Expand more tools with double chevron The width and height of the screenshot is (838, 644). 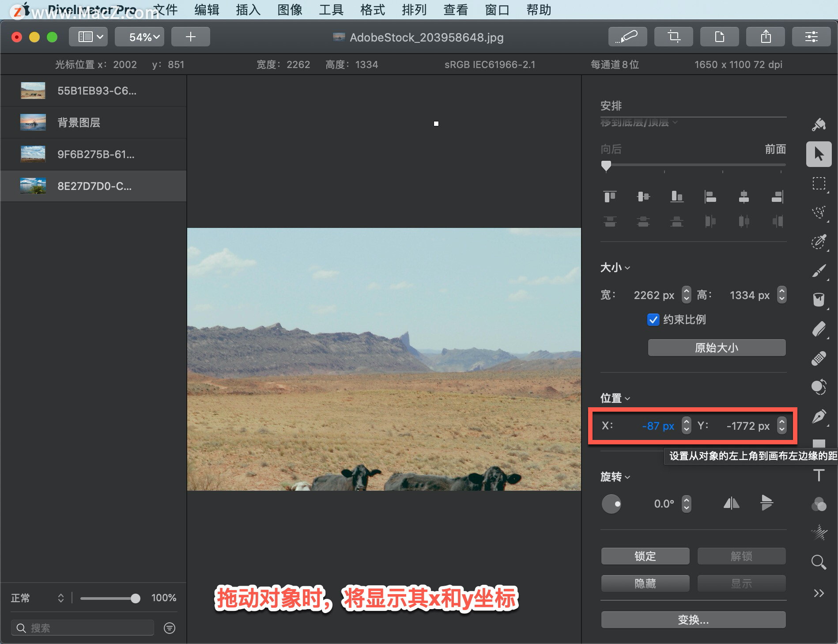(x=819, y=593)
